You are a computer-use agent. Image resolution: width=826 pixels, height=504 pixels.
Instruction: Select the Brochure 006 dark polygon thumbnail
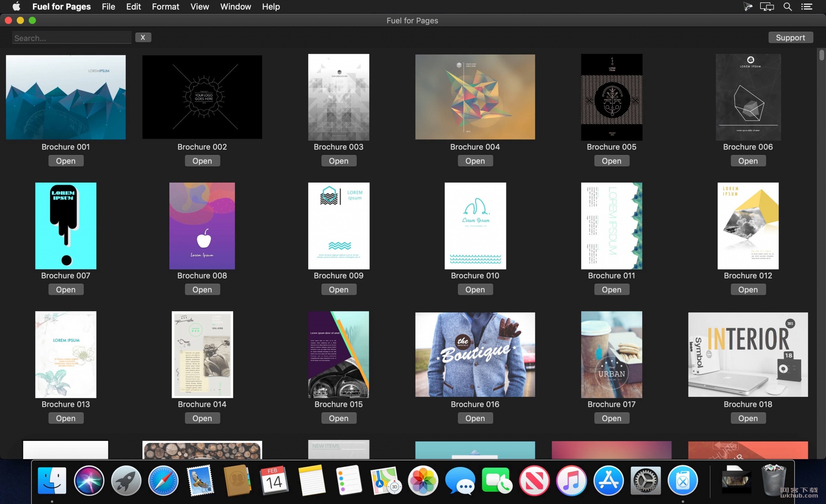coord(748,97)
